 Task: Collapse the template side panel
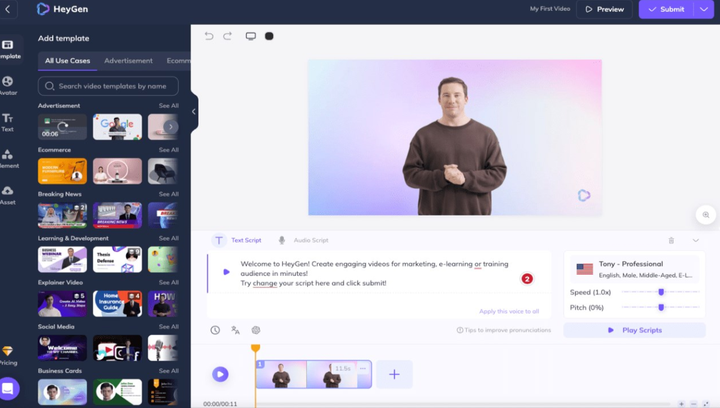pos(194,112)
